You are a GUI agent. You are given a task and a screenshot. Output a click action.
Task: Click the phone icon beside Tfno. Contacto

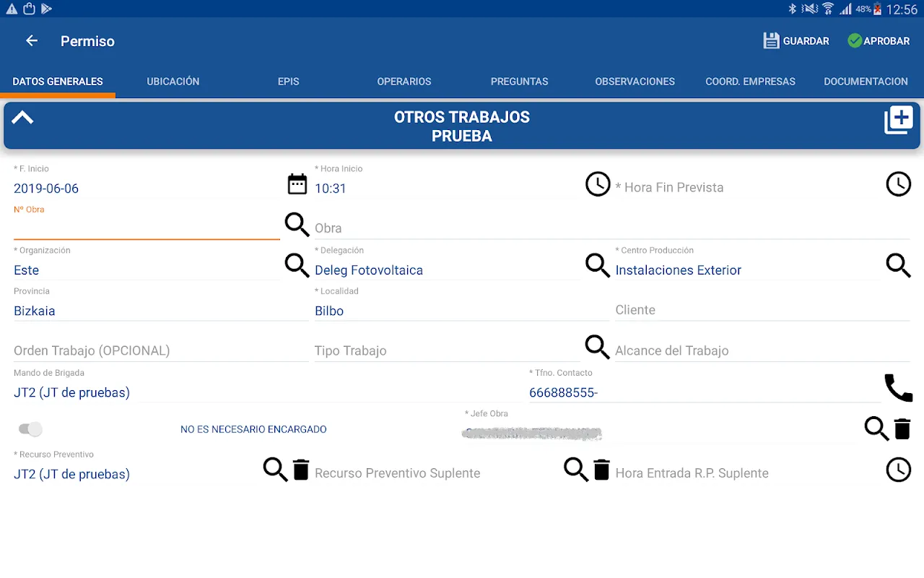click(x=898, y=389)
